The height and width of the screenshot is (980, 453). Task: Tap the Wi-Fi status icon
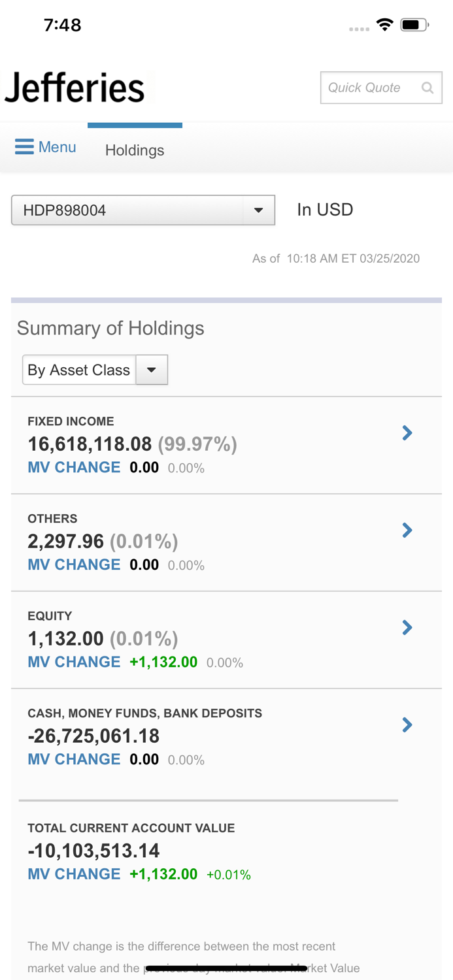(x=385, y=24)
